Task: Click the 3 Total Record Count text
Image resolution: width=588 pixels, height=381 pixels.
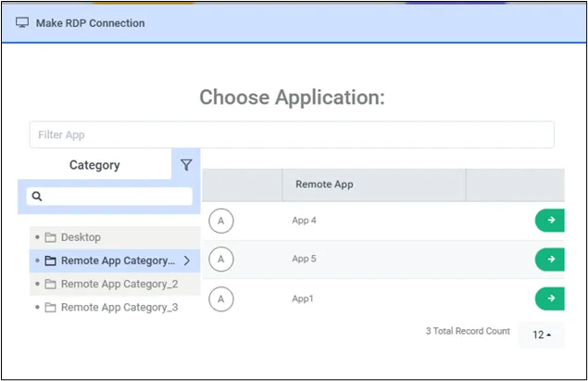Action: coord(468,331)
